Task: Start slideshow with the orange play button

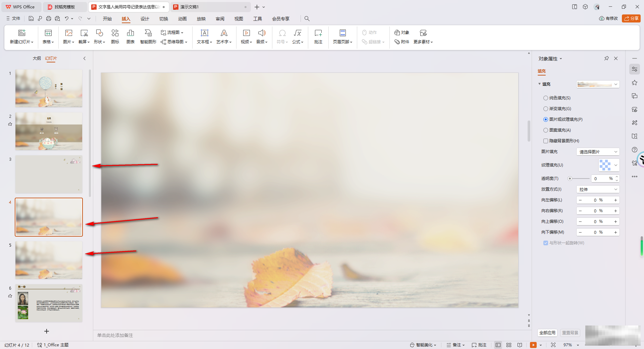Action: 533,345
